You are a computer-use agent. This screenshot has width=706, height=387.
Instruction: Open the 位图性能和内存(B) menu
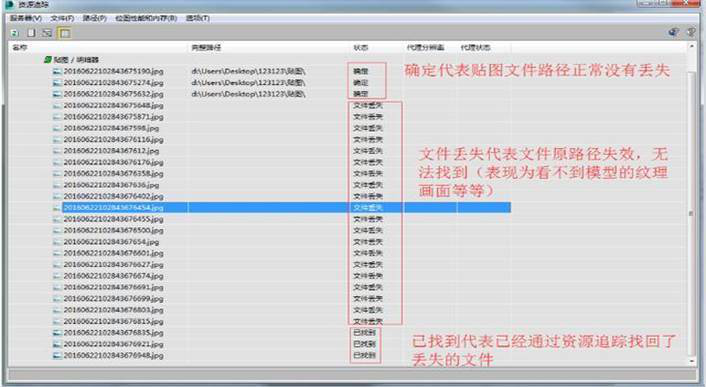(146, 18)
